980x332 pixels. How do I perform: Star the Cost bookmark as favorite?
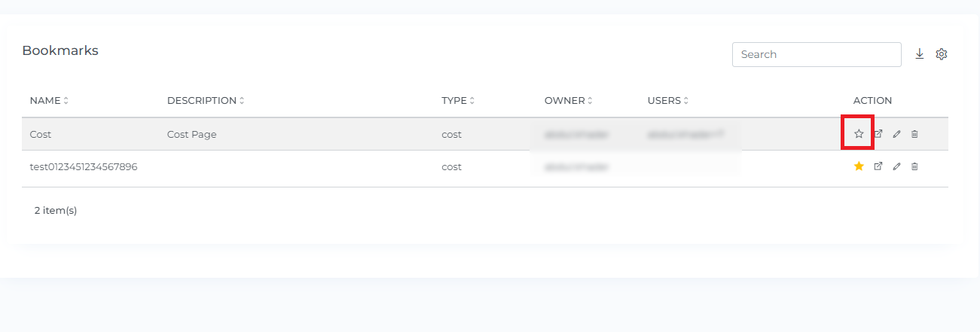click(859, 134)
